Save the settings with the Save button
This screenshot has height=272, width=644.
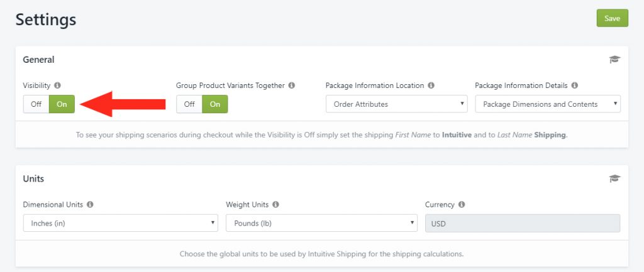point(613,18)
